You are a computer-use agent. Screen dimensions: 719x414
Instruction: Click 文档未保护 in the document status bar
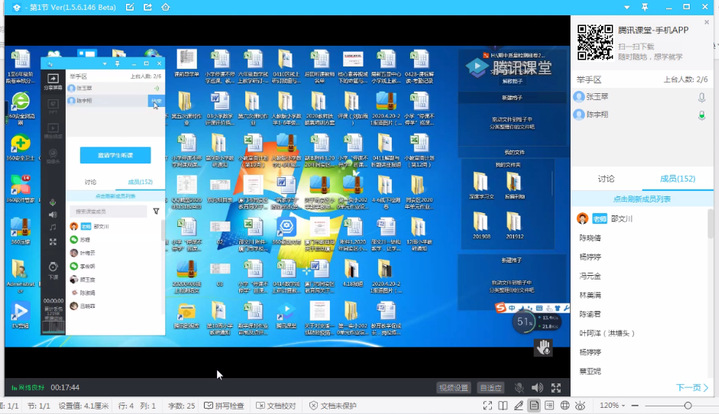(x=332, y=406)
